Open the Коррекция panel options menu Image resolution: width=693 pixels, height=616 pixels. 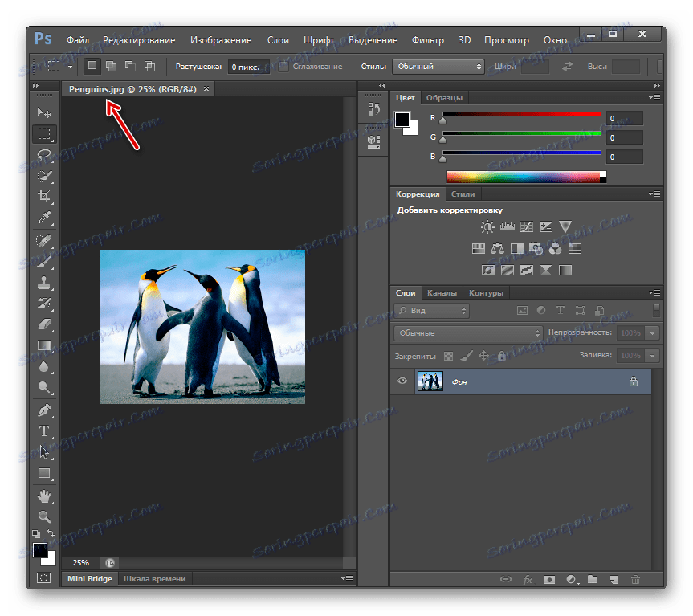[x=654, y=194]
